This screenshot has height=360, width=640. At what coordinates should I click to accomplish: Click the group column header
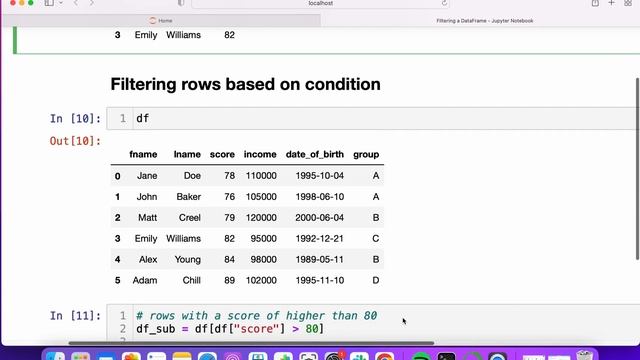pos(366,154)
